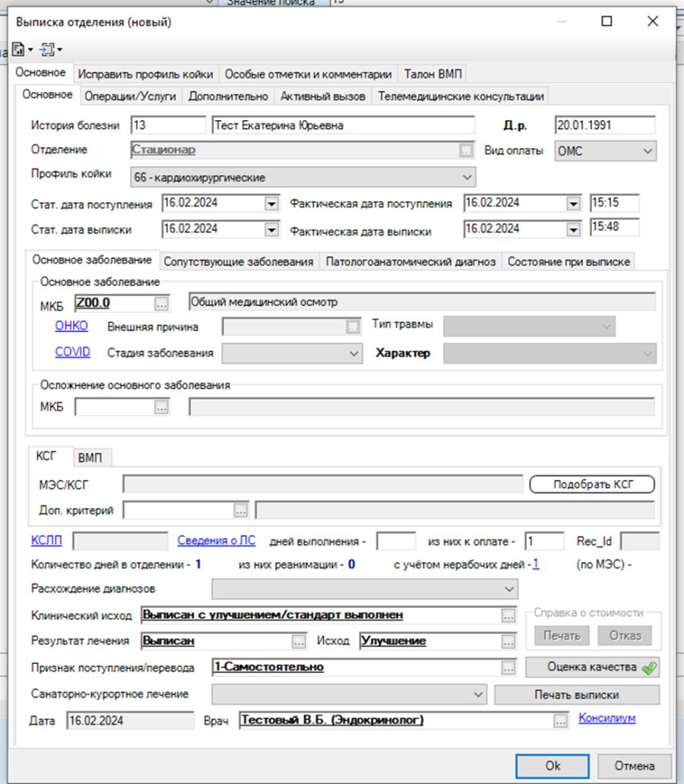Click из них к оплате field
Image resolution: width=684 pixels, height=784 pixels.
[544, 542]
